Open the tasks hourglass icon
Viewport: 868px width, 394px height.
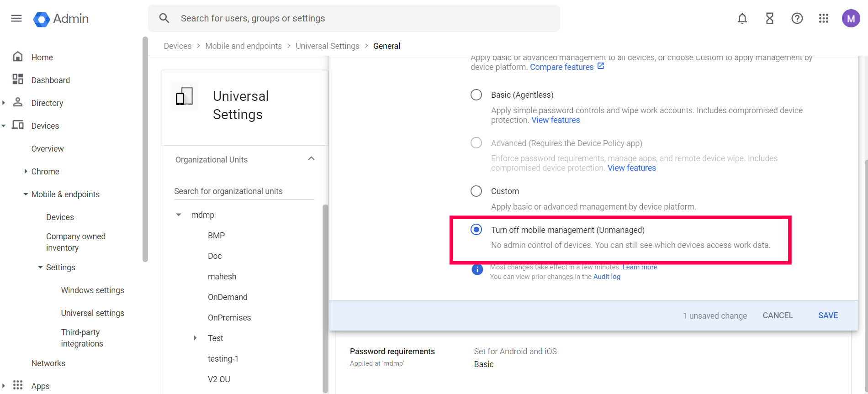tap(770, 18)
